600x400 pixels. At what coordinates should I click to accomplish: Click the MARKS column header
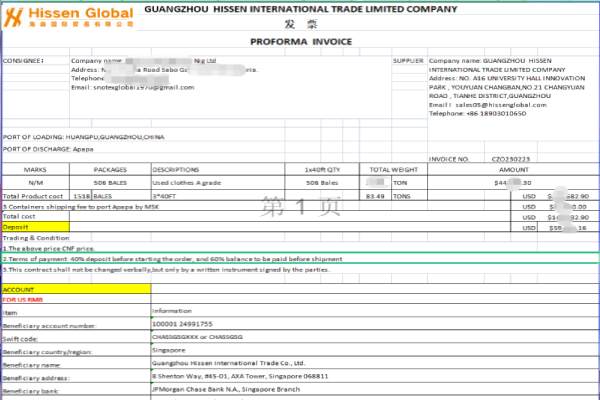35,170
